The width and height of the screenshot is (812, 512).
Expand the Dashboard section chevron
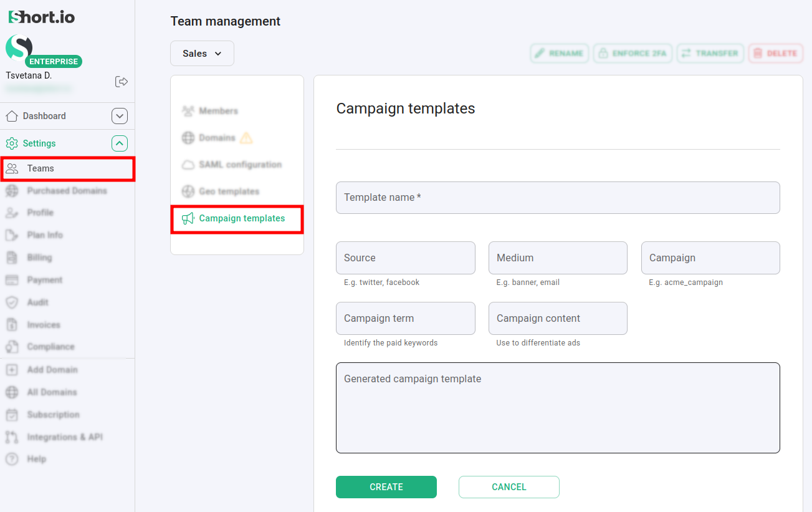pyautogui.click(x=119, y=116)
